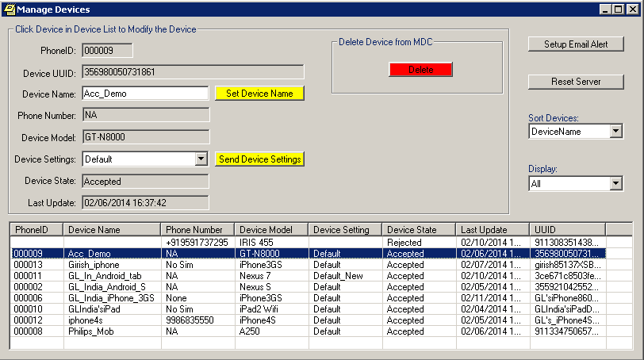Click UUID 3ce671c8503fe... cell
Screen dimensions: 644x360
click(568, 276)
